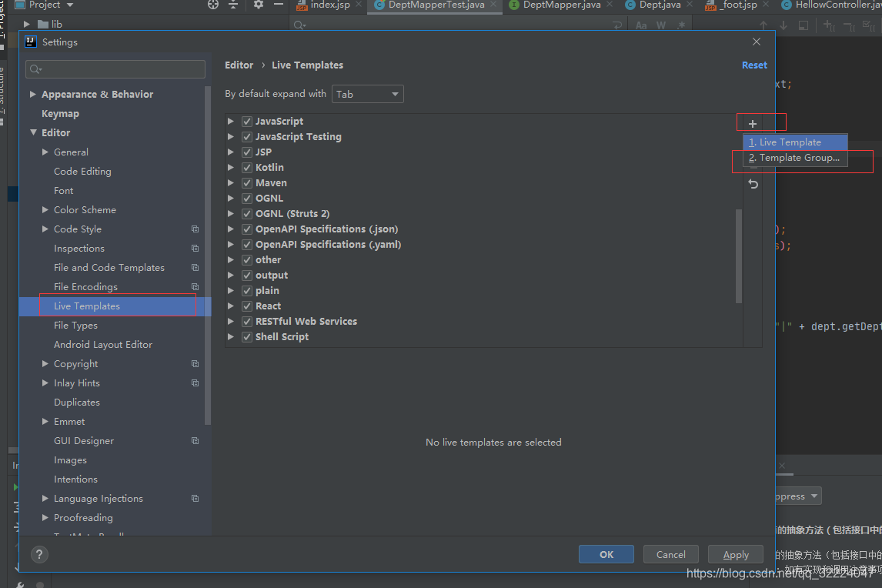Click the help question mark icon
882x588 pixels.
(x=39, y=555)
